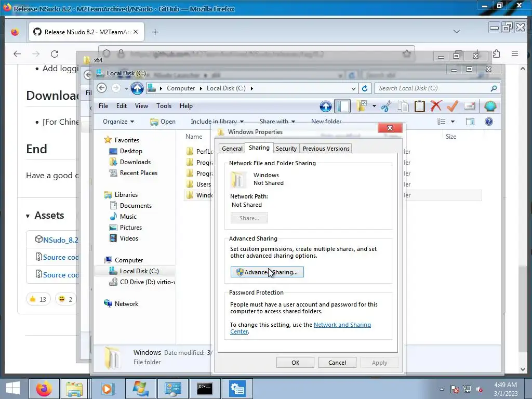Click the clipboard Paste icon

click(420, 106)
